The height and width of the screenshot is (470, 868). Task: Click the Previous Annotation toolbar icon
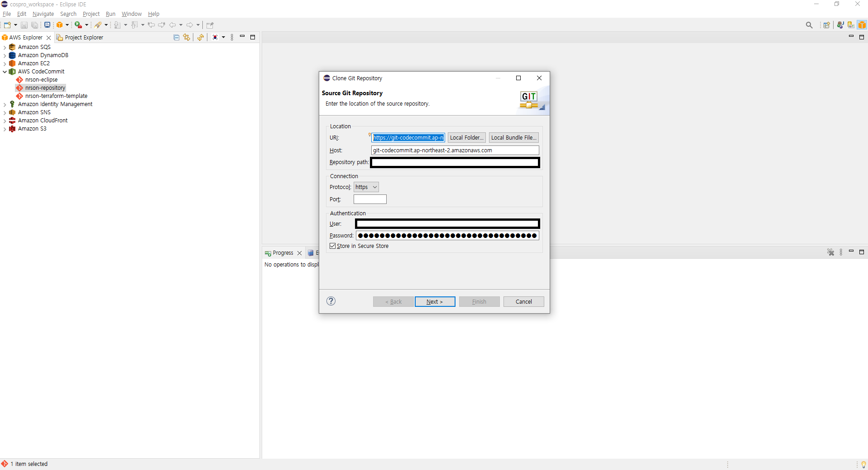click(x=134, y=25)
